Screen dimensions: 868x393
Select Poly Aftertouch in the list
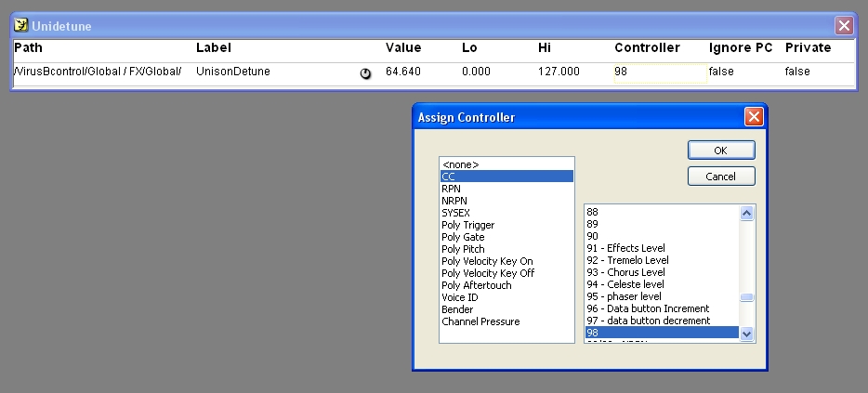pos(506,285)
